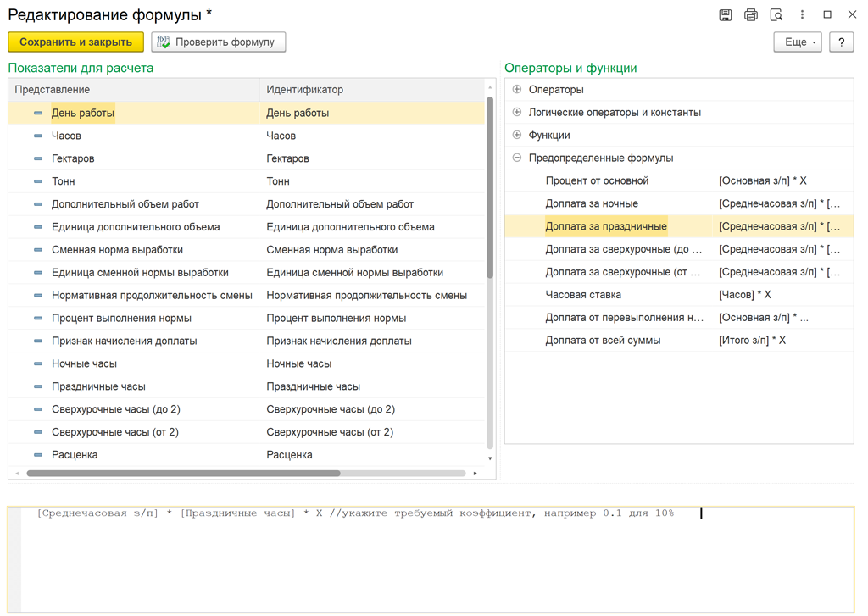Click the row icon beside Тонн
The height and width of the screenshot is (616, 868).
[38, 181]
